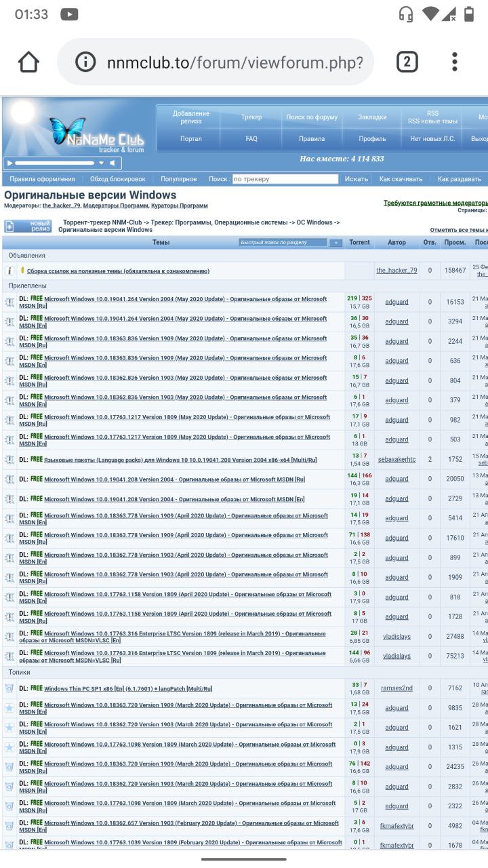Open ОС Windows breadcrumb link
The image size is (488, 868).
pos(315,222)
